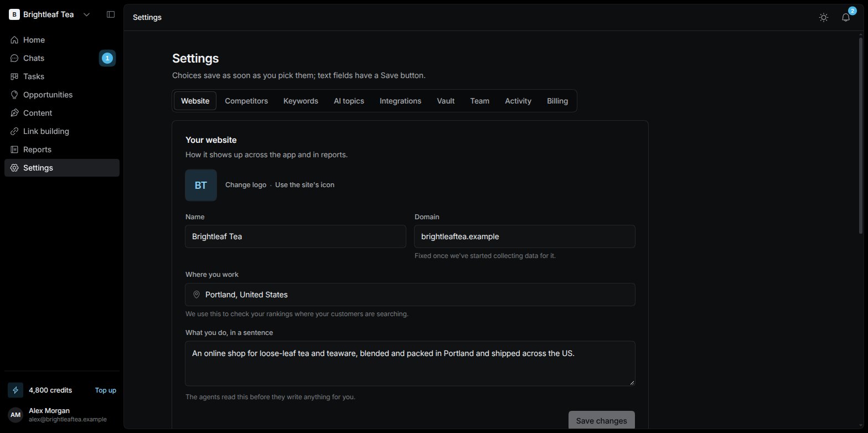This screenshot has height=433, width=868.
Task: Click the textarea resize handle
Action: [x=632, y=383]
